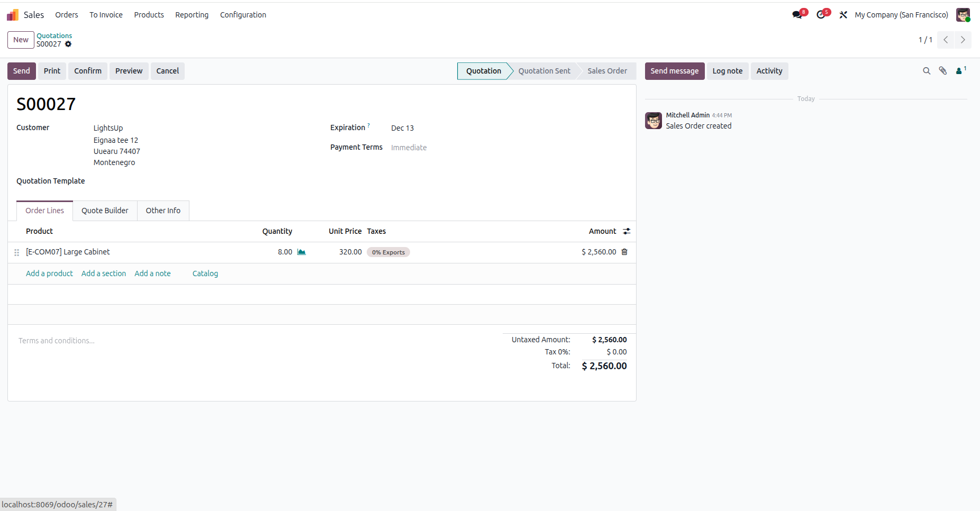Show followers of this quotation
Screen dimensions: 980x511
click(x=961, y=70)
